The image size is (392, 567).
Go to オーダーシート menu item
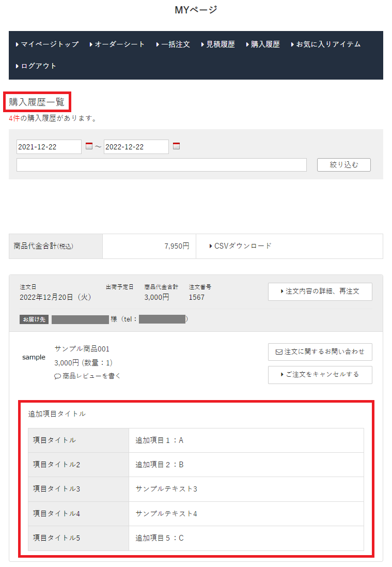click(117, 44)
